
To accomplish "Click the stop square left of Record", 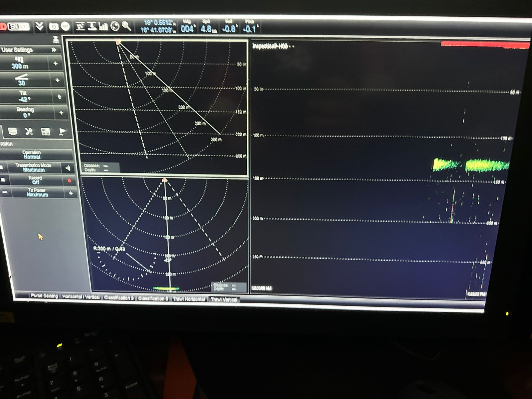I will pos(3,180).
